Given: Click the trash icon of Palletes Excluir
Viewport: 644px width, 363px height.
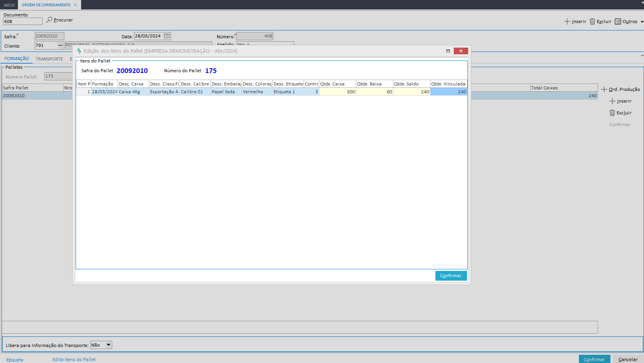Looking at the screenshot, I should tap(612, 113).
